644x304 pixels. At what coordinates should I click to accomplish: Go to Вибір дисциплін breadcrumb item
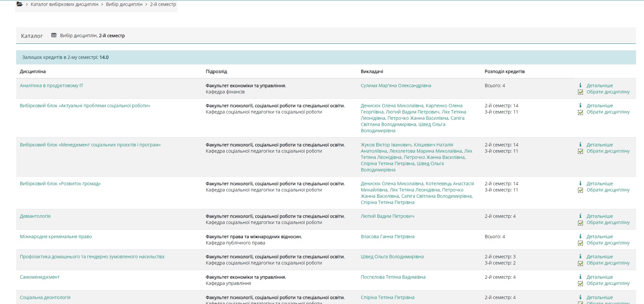click(124, 4)
